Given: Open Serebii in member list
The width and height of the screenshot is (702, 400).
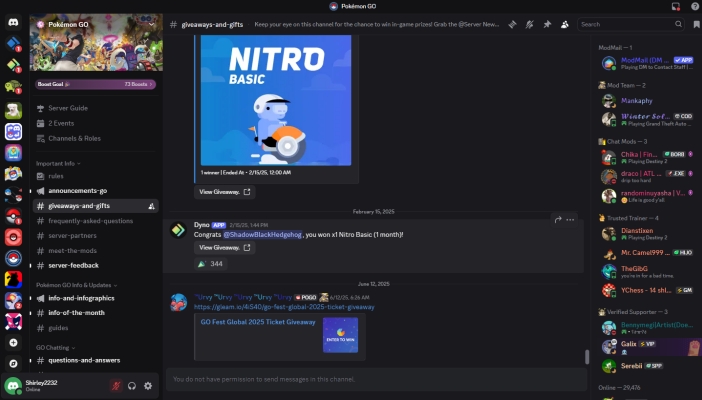Looking at the screenshot, I should [650, 366].
